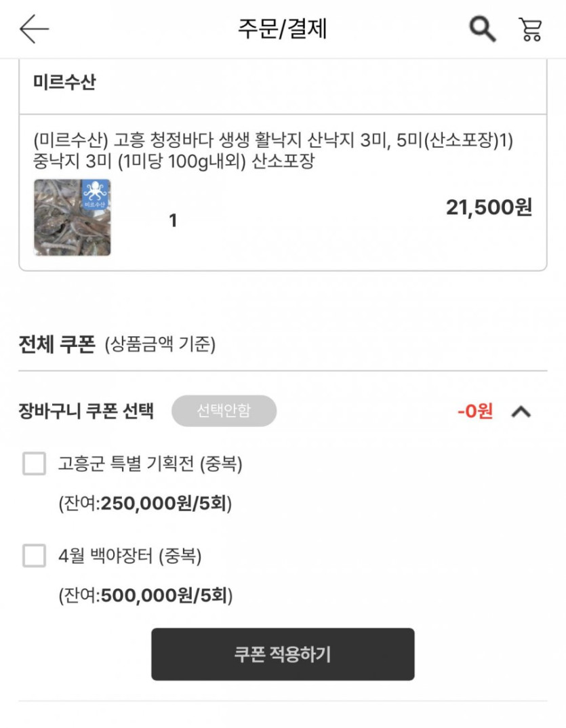Click the -0원 coupon discount amount
Screen dimensions: 566x728
[x=474, y=411]
